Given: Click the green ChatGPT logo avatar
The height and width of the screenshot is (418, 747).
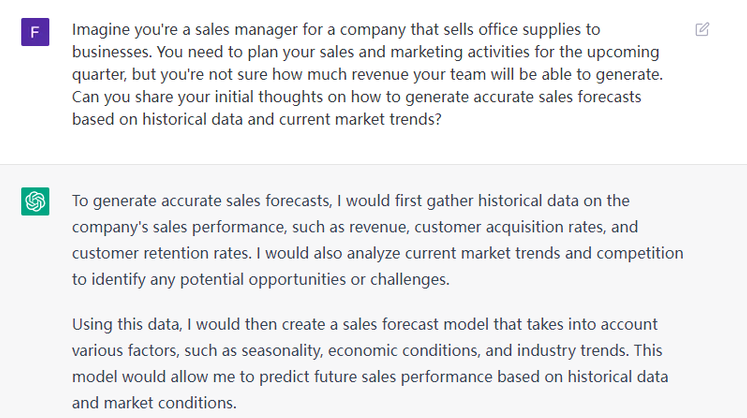Looking at the screenshot, I should pyautogui.click(x=35, y=201).
